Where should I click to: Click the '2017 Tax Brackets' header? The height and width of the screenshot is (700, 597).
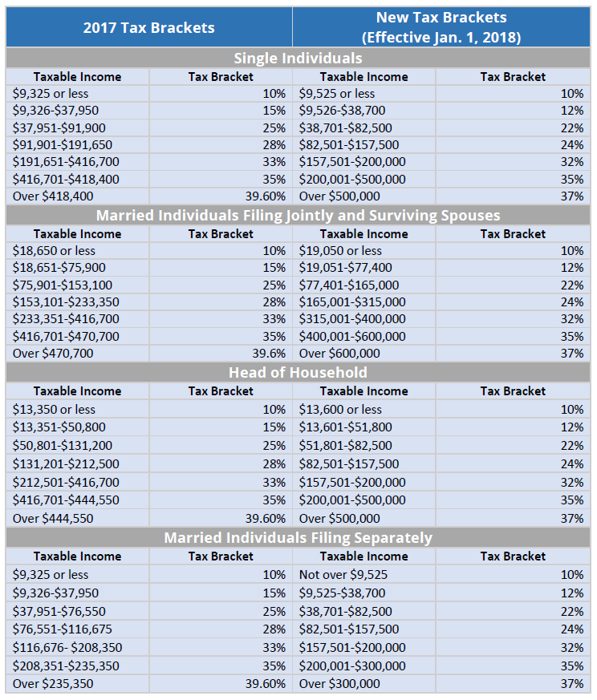(149, 27)
